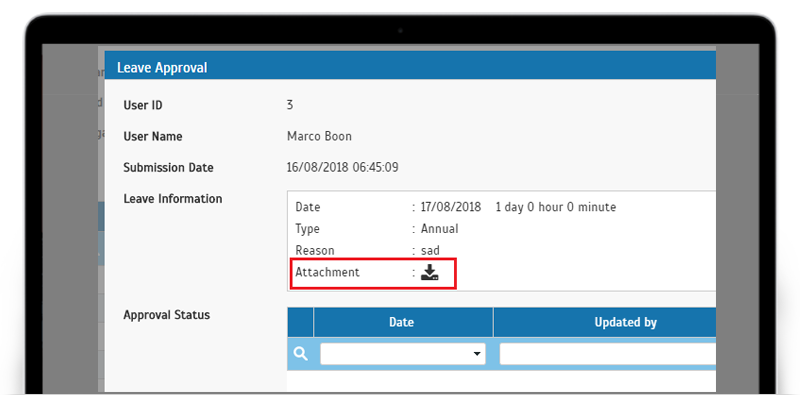Click the Attachment label
Image resolution: width=800 pixels, height=395 pixels.
click(328, 272)
